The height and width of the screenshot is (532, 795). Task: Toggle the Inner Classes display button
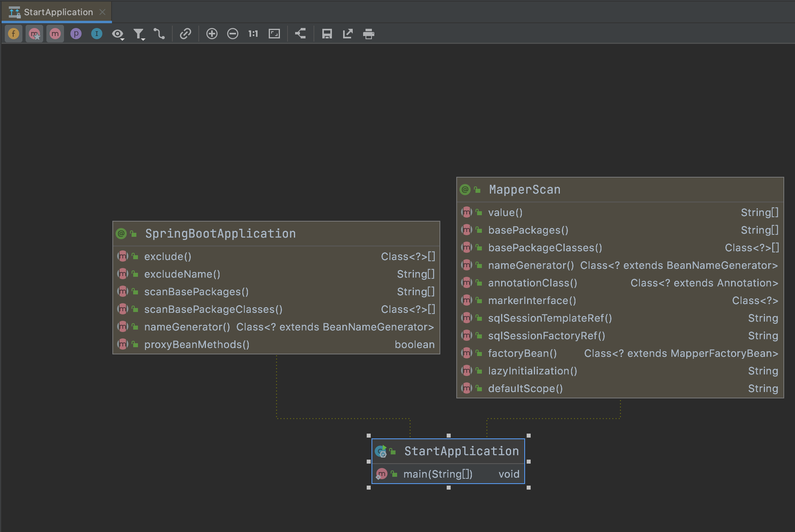(x=97, y=34)
